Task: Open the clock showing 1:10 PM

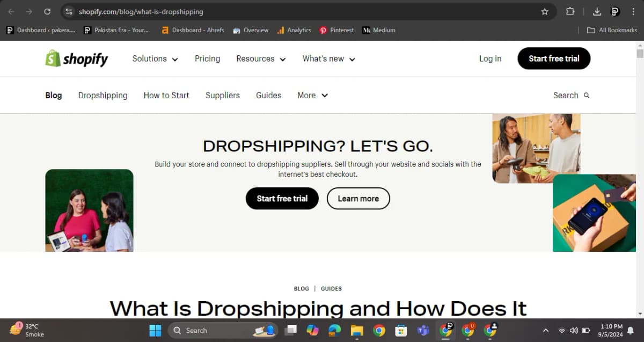Action: click(x=611, y=330)
